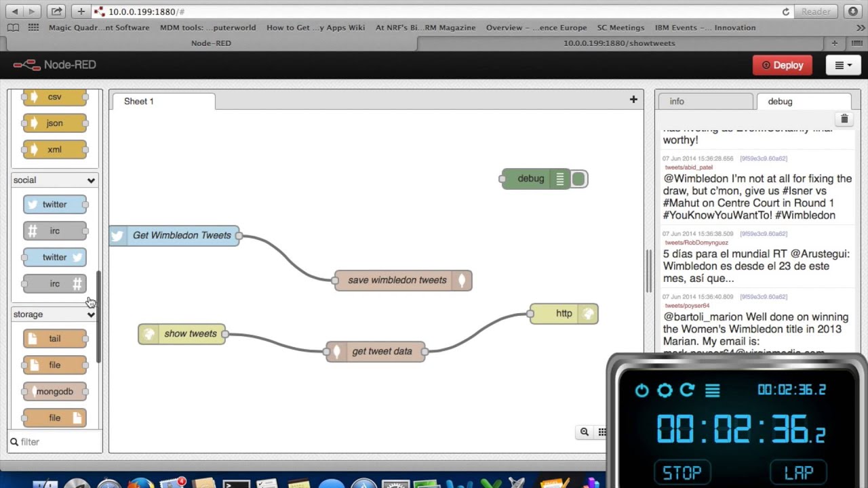The image size is (868, 488).
Task: Open Overview ...ence Europe bookmark
Action: pos(536,28)
